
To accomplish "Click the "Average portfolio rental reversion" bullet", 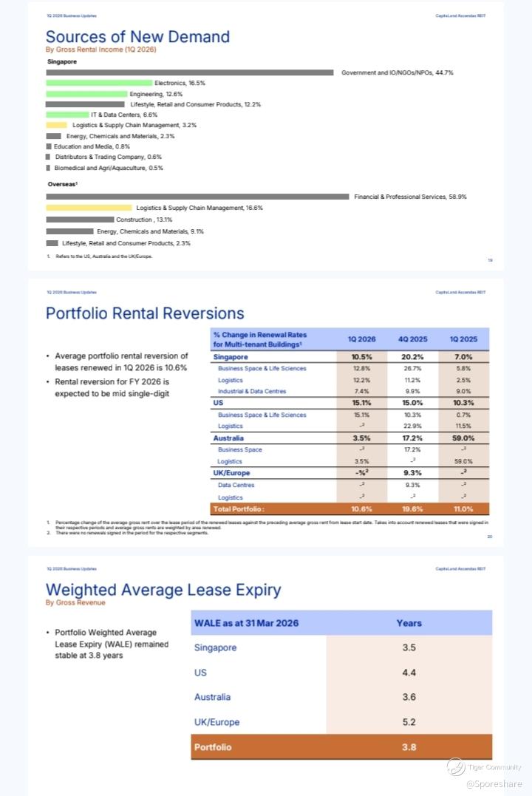I will point(121,362).
